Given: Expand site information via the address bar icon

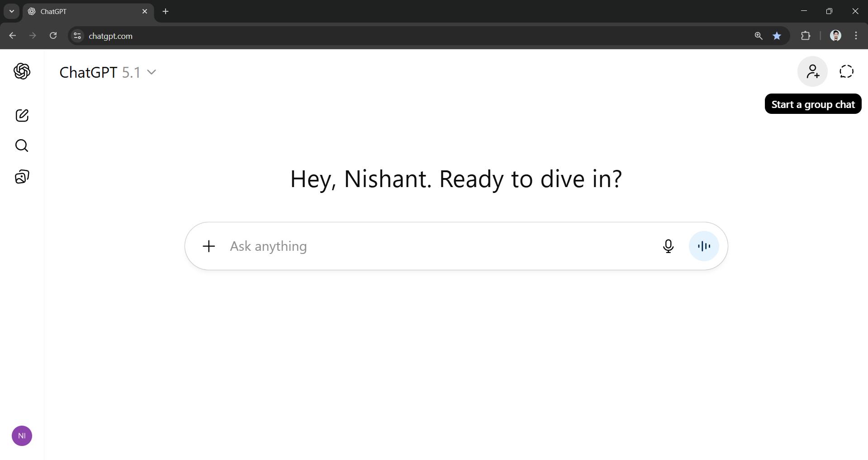Looking at the screenshot, I should [77, 36].
